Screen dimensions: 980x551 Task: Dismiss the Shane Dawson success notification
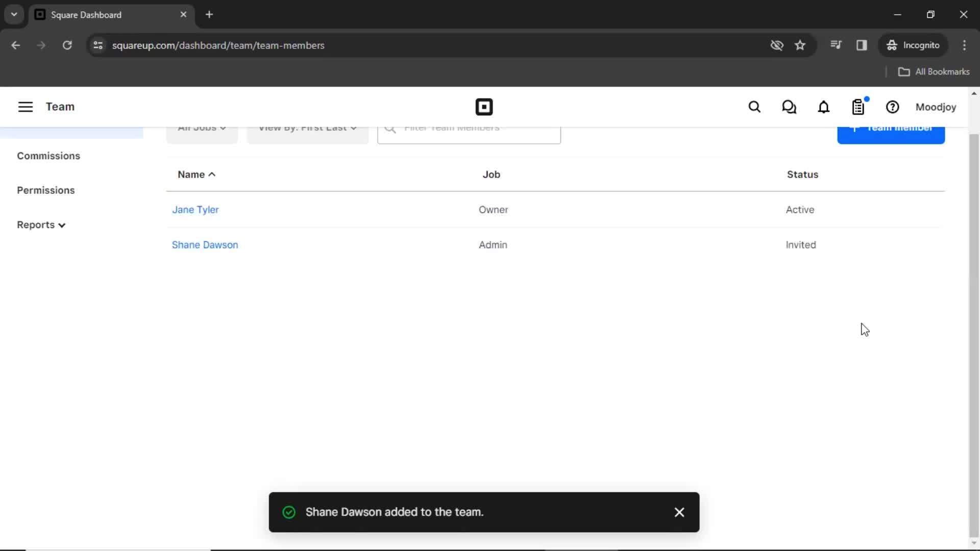point(679,512)
